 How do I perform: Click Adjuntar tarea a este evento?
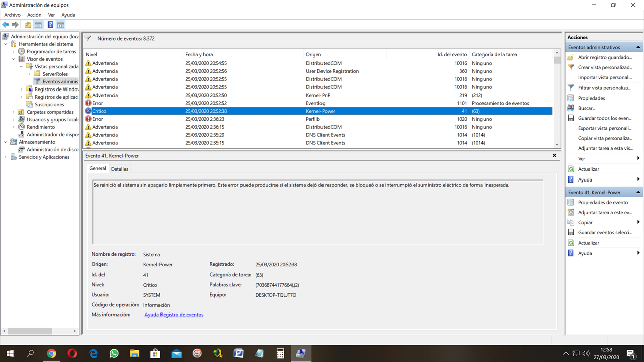pyautogui.click(x=604, y=212)
